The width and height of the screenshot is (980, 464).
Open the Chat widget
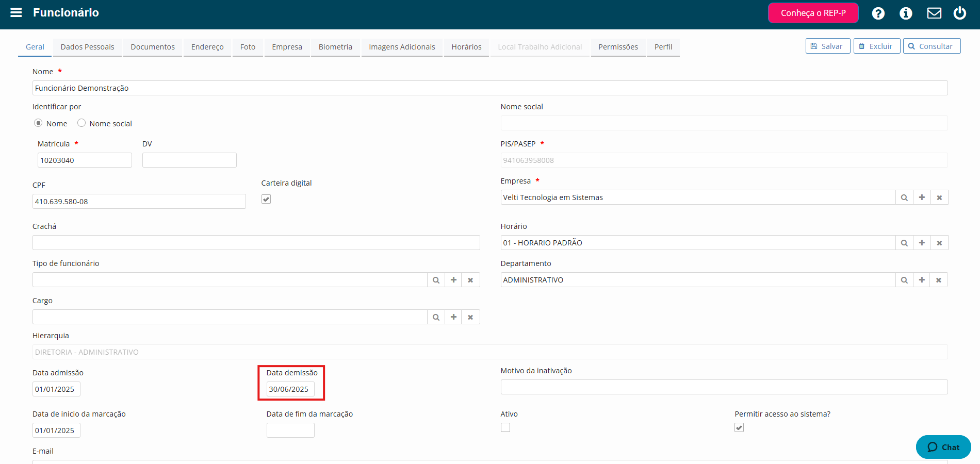click(x=943, y=447)
